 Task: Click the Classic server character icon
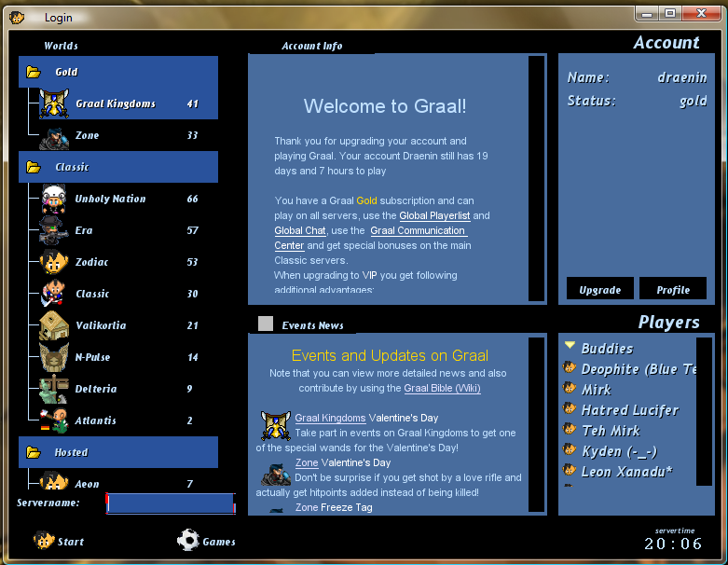[53, 293]
